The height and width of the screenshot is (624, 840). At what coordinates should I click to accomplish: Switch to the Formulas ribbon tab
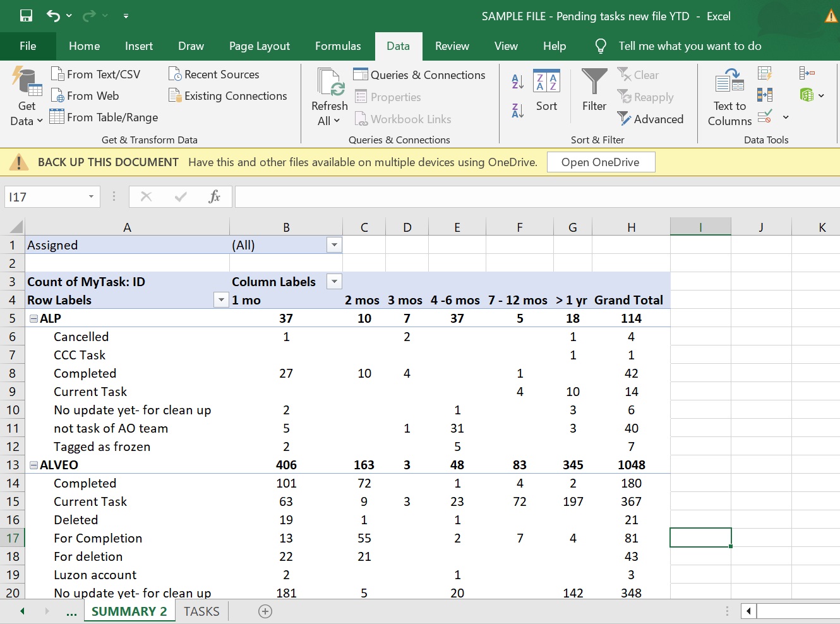pyautogui.click(x=338, y=46)
